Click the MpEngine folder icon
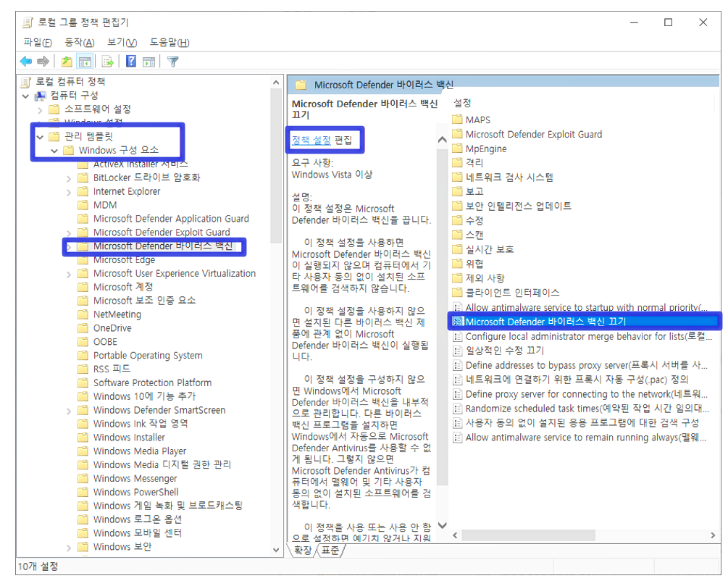The image size is (728, 581). [457, 149]
